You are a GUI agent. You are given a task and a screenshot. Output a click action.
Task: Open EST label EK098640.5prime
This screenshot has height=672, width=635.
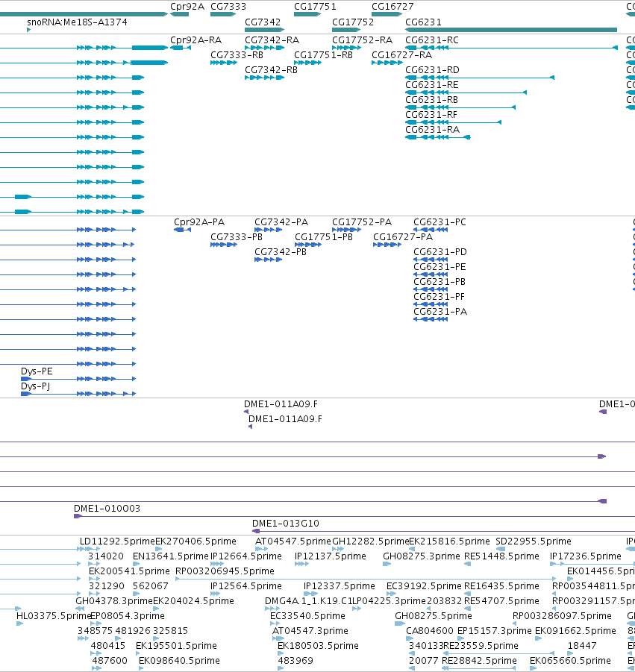click(179, 660)
